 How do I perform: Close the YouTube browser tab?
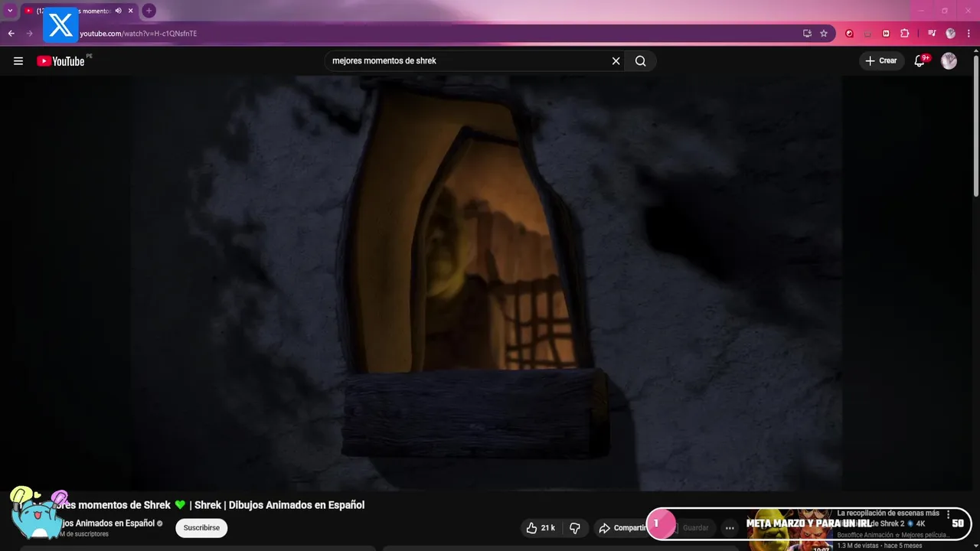point(131,11)
